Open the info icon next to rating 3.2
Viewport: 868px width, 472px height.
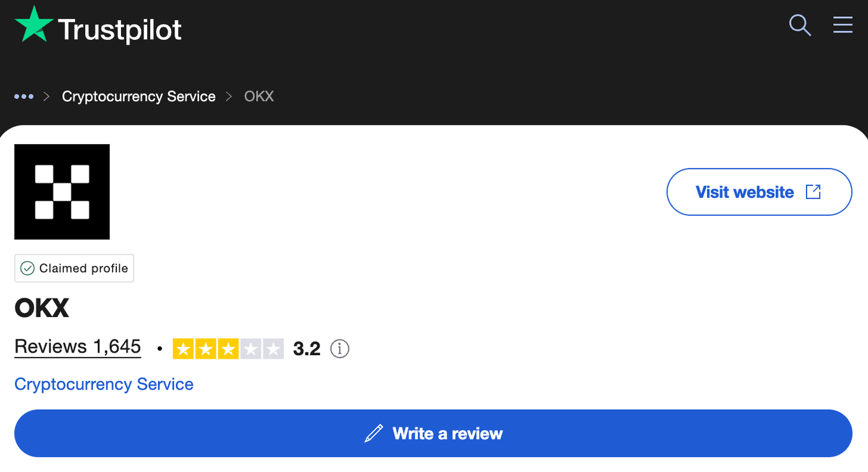click(x=339, y=348)
